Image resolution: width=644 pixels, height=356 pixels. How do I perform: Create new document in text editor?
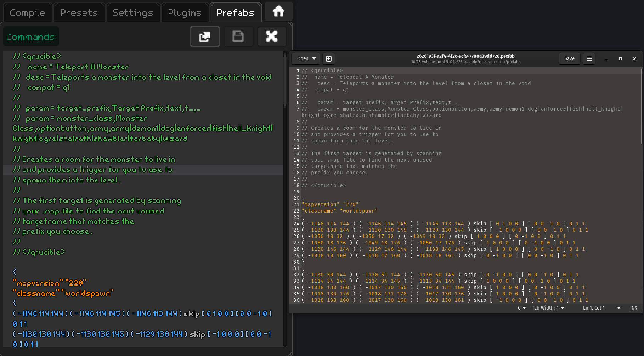coord(328,59)
